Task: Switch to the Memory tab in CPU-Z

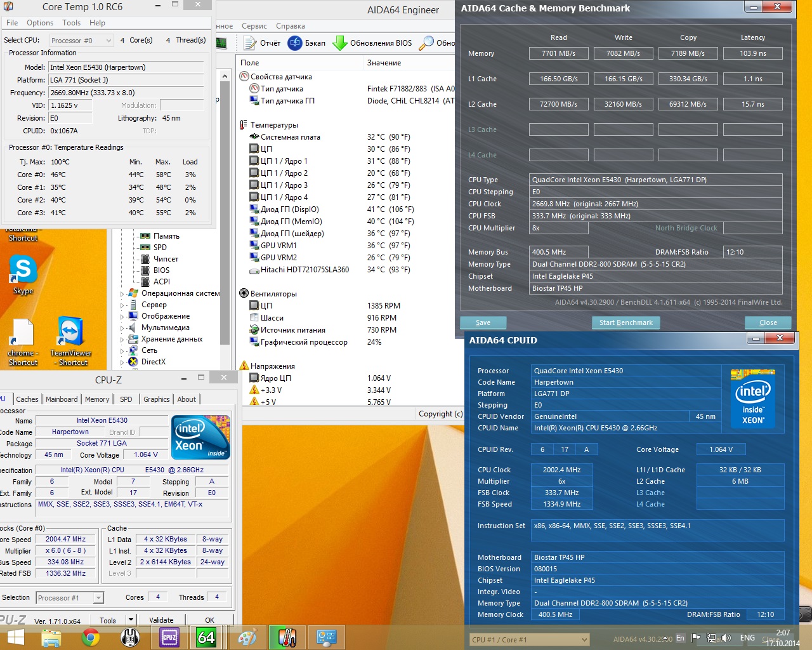Action: [97, 399]
